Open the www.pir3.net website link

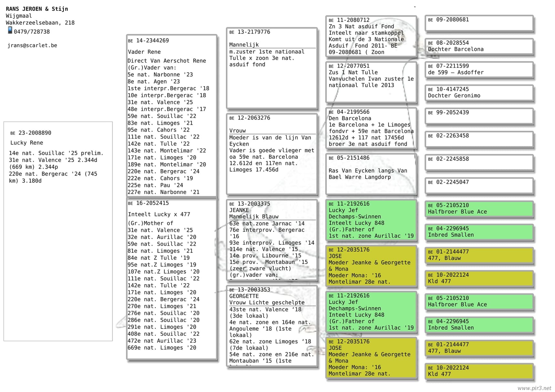(x=534, y=388)
